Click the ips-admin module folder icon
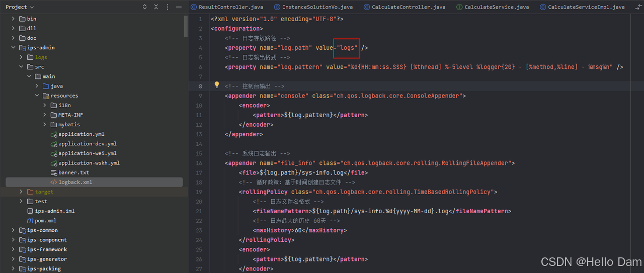The image size is (644, 273). point(22,48)
